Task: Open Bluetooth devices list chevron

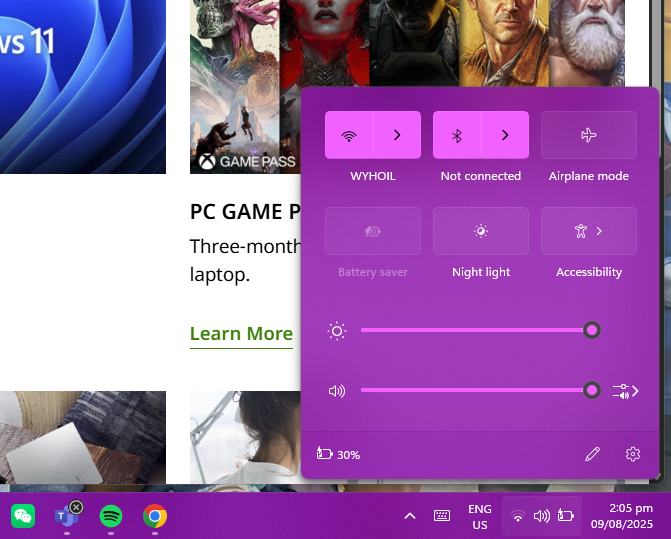Action: tap(505, 135)
